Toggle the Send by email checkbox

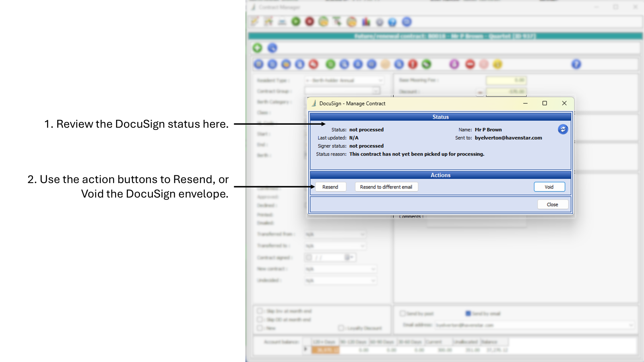tap(468, 313)
